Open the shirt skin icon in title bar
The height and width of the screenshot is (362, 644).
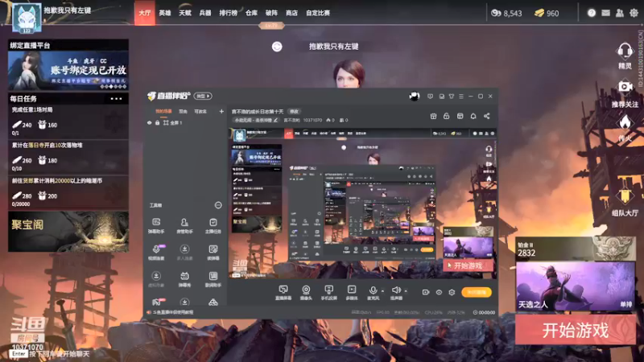pos(452,96)
